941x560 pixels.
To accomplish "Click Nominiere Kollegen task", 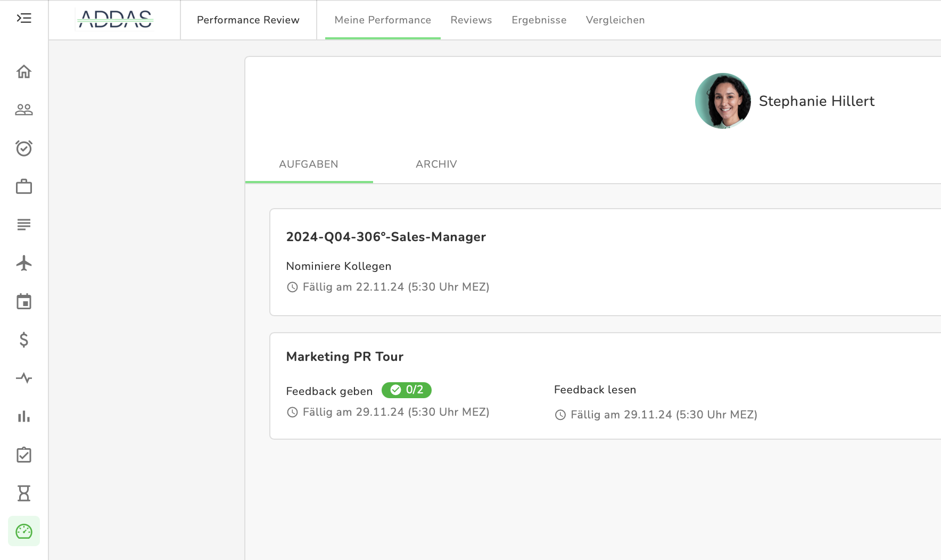I will (x=339, y=266).
